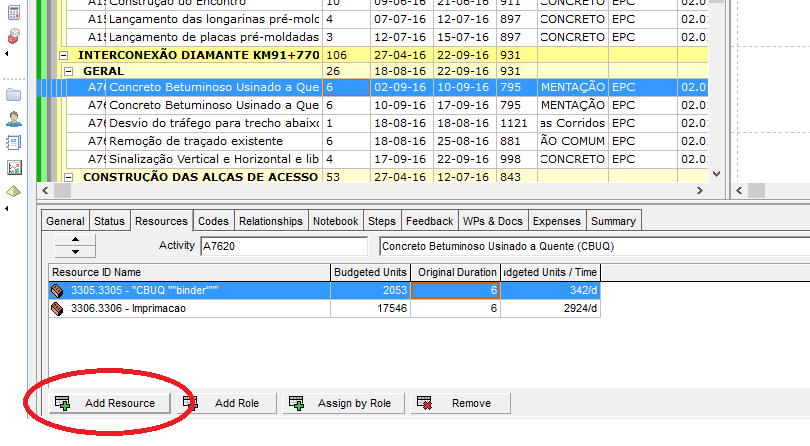Open the Resources person icon in sidebar
The image size is (810, 446).
14,119
